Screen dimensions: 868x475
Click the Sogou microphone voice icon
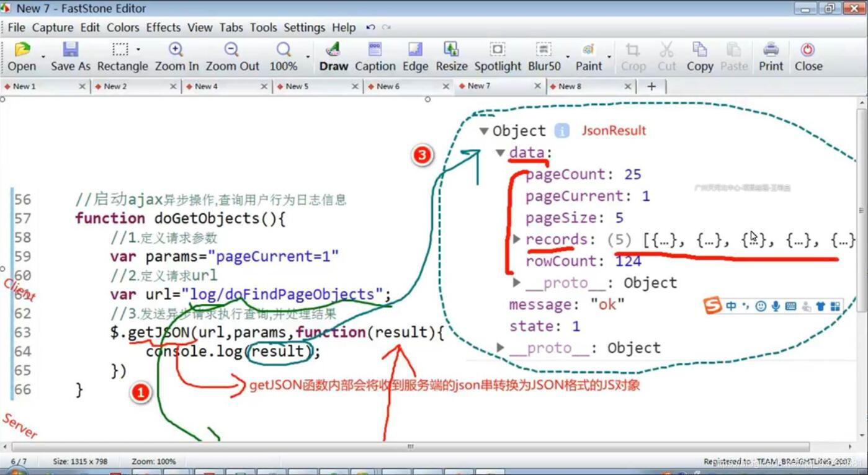(x=776, y=306)
